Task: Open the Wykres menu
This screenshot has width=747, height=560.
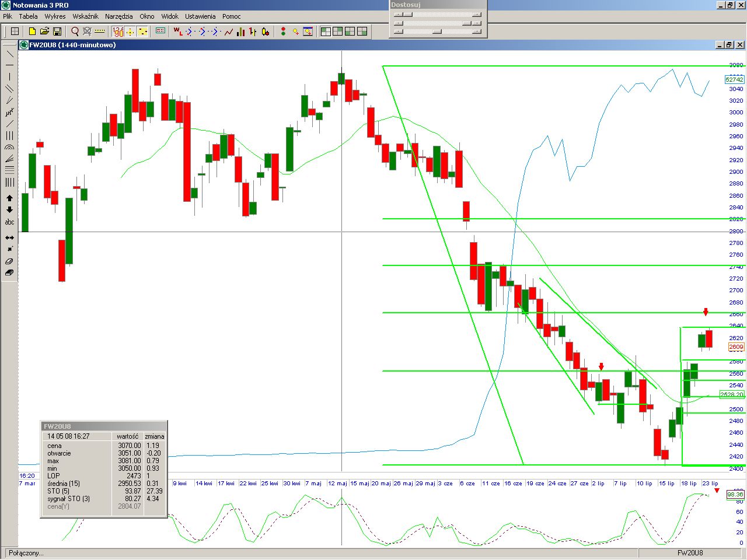Action: pos(55,16)
